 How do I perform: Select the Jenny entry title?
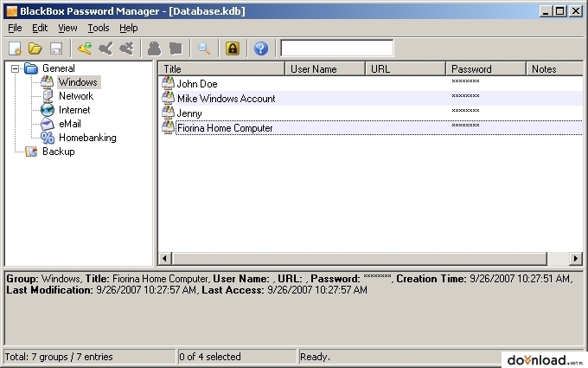[x=189, y=113]
